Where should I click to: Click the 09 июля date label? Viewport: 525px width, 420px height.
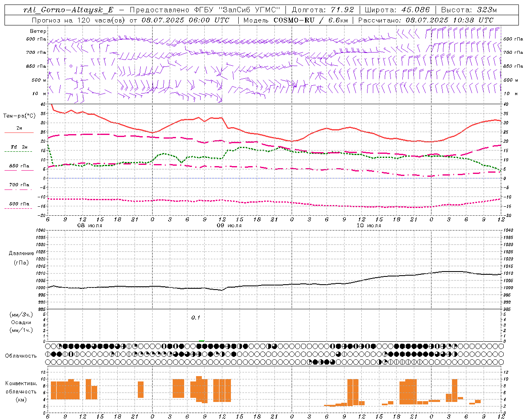tap(229, 226)
